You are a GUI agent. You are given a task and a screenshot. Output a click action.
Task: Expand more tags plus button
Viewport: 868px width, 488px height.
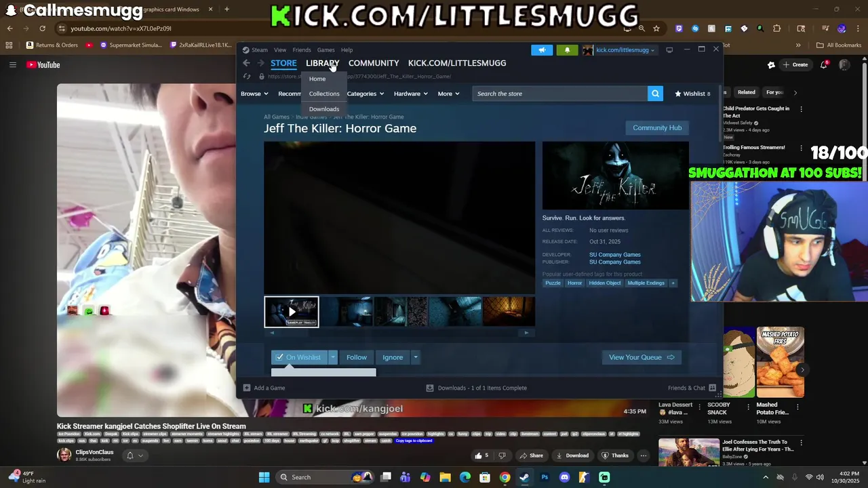673,283
